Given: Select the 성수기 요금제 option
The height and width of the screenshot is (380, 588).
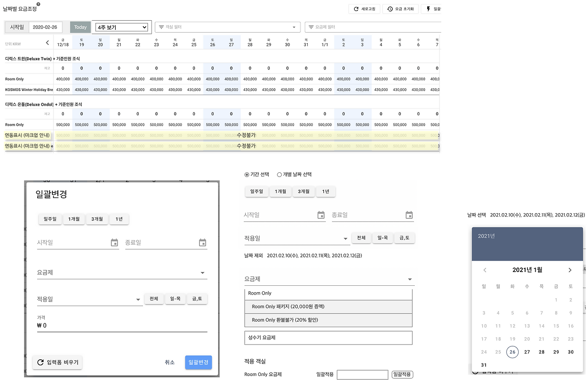Looking at the screenshot, I should 328,338.
